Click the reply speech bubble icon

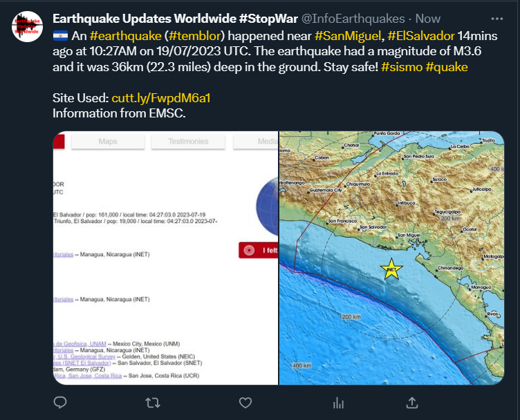coord(60,403)
